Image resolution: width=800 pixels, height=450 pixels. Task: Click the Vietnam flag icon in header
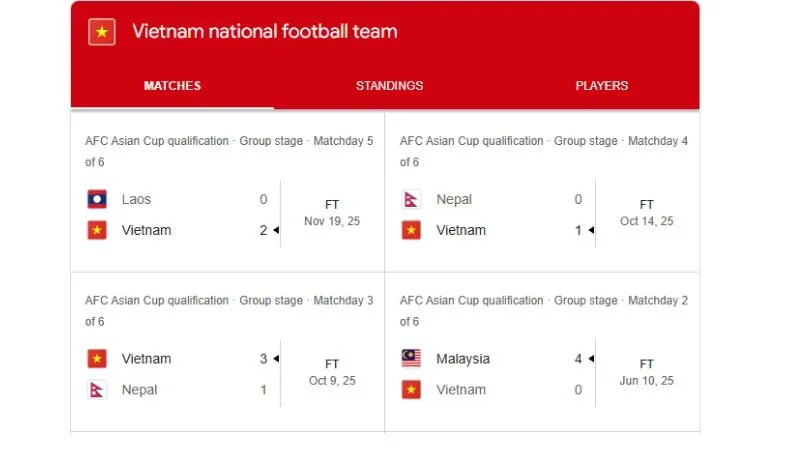pos(101,32)
